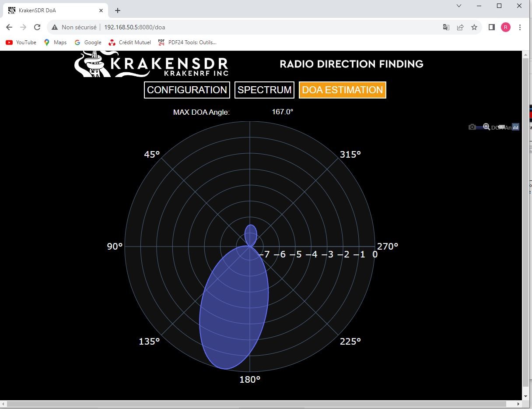Click the 270° angular axis label
532x409 pixels.
388,247
